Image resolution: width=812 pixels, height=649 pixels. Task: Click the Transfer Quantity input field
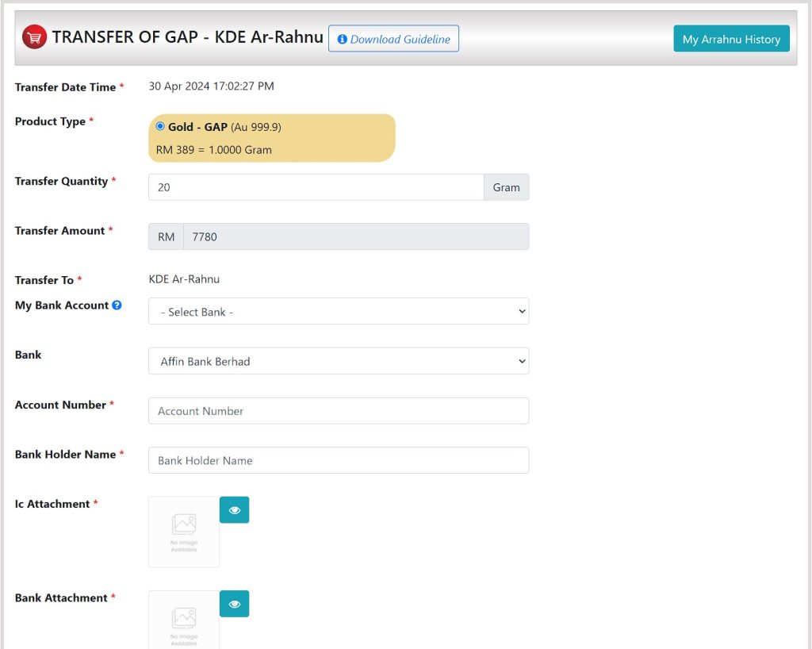pyautogui.click(x=316, y=187)
